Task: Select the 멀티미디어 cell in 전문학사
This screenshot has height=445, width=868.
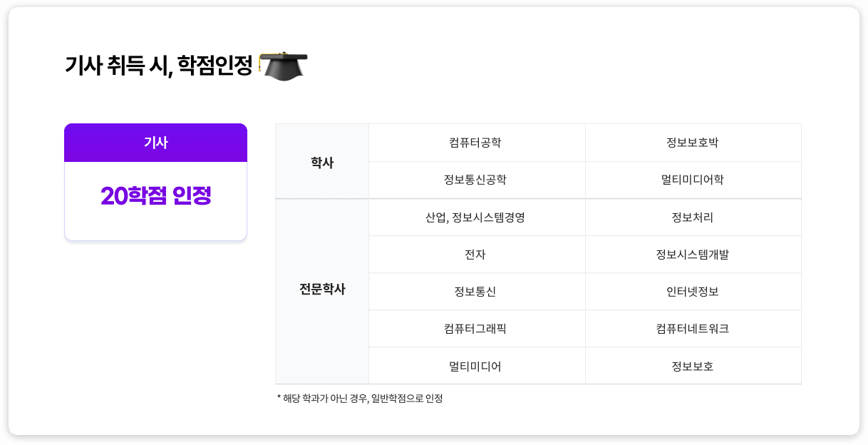Action: [475, 367]
